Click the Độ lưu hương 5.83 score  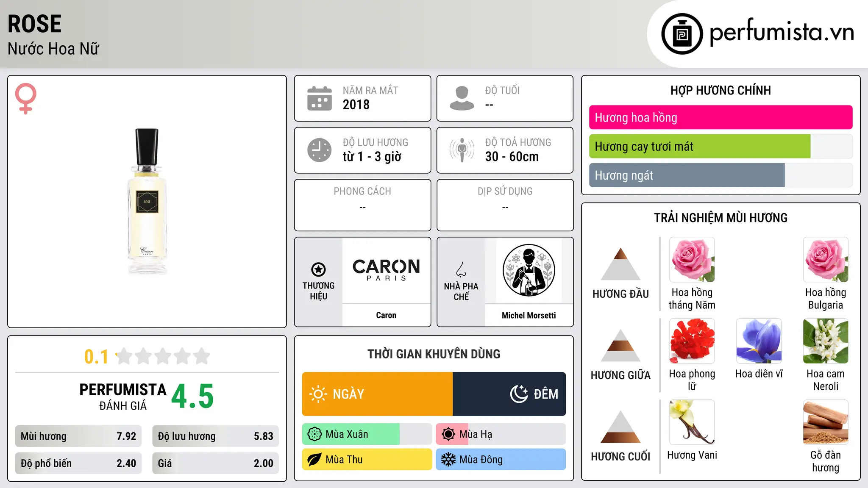point(216,436)
